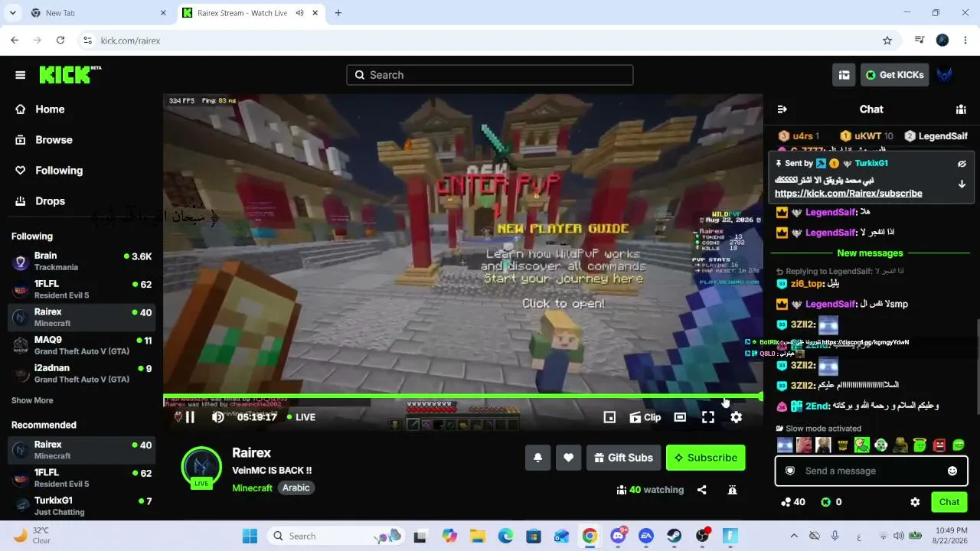Open the chat leaderboard gift icon
Screen dimensions: 980x551
(x=961, y=109)
